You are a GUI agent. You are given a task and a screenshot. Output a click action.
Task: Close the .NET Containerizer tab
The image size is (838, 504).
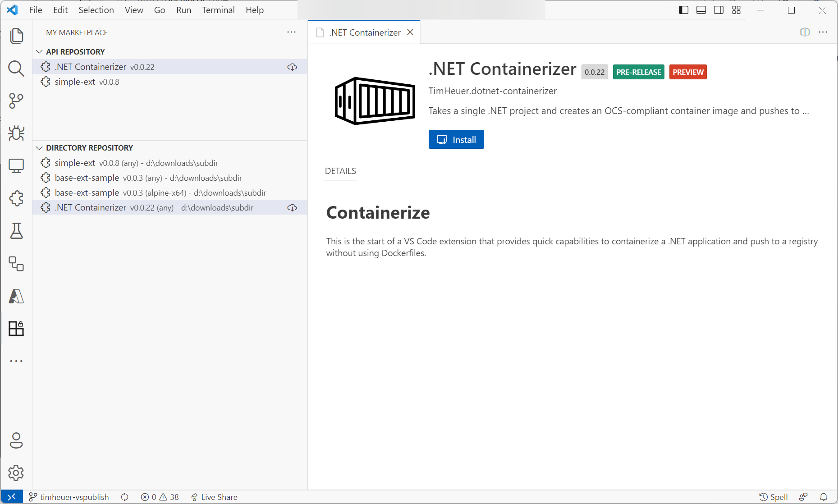click(x=410, y=32)
